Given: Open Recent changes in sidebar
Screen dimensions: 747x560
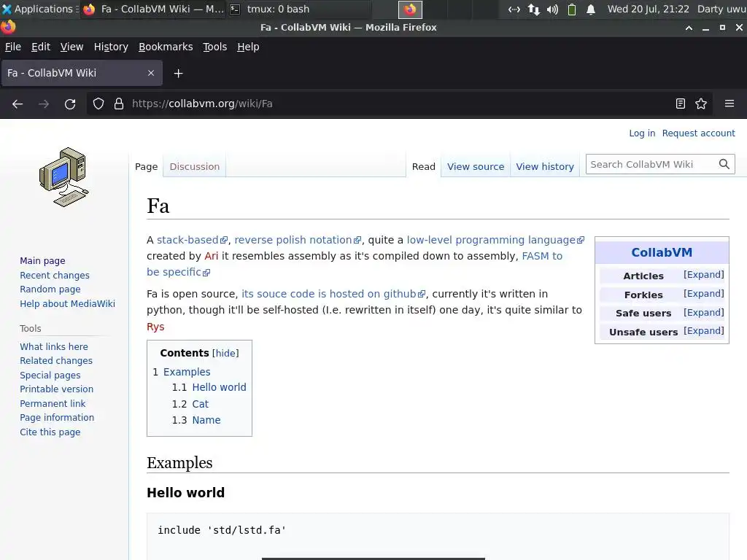Looking at the screenshot, I should pyautogui.click(x=54, y=275).
